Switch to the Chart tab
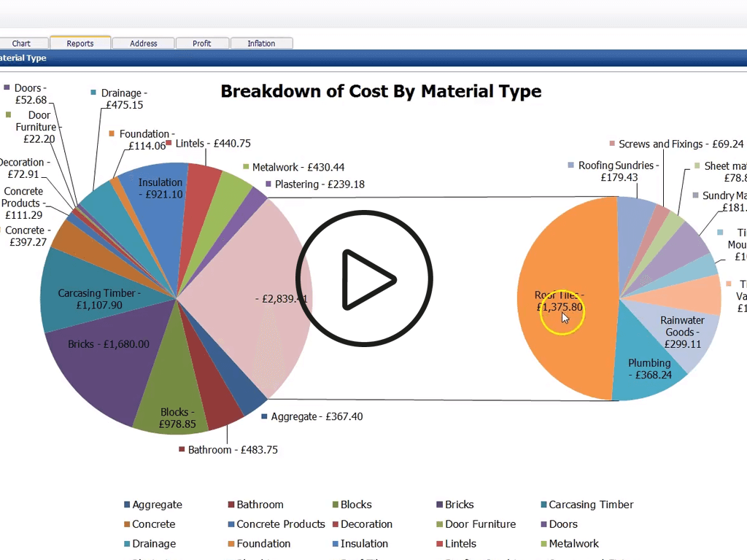747x560 pixels. coord(21,43)
